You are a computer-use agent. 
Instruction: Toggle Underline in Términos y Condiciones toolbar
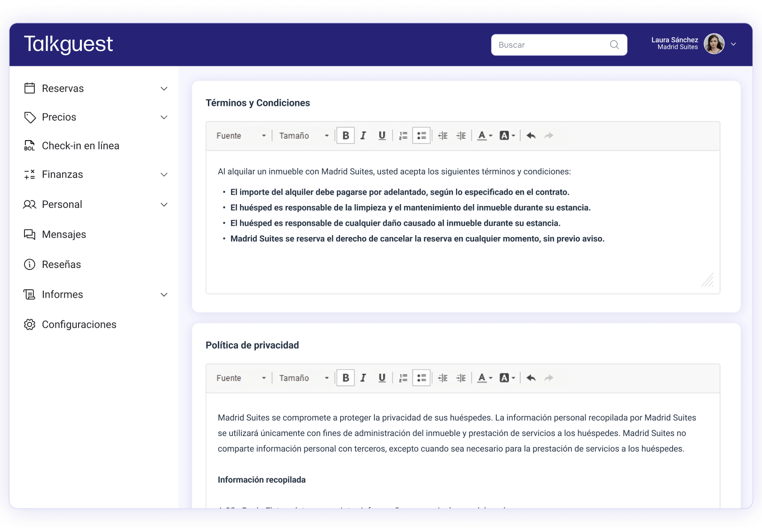point(382,135)
